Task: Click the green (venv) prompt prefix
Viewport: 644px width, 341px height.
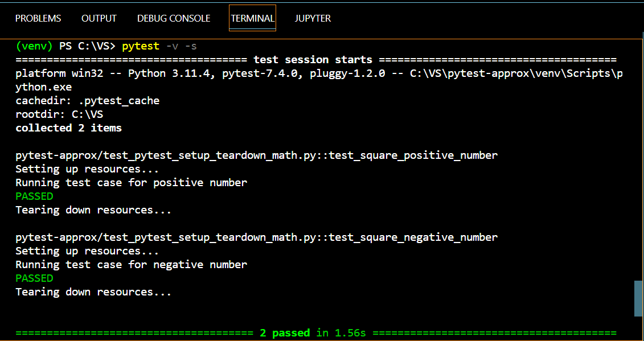Action: click(x=34, y=46)
